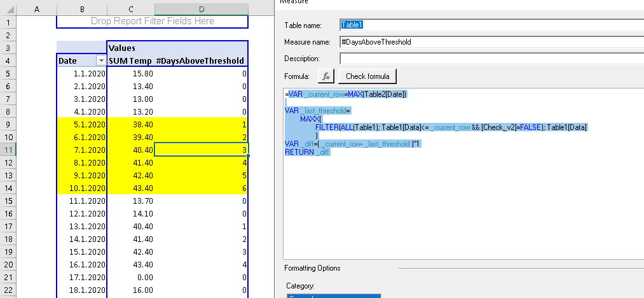The height and width of the screenshot is (298, 644).
Task: Open the Category dropdown under Formatting Options
Action: pos(334,296)
